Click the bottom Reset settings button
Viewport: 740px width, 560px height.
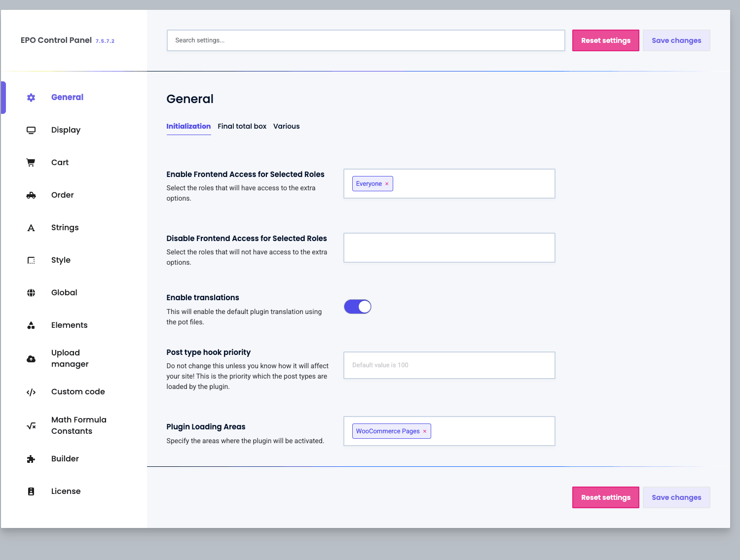point(606,497)
